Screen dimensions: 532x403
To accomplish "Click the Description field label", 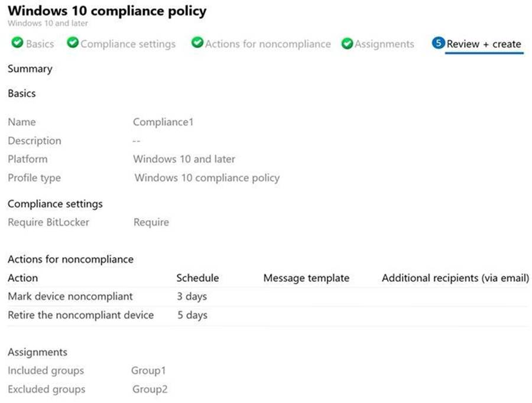I will click(x=35, y=141).
